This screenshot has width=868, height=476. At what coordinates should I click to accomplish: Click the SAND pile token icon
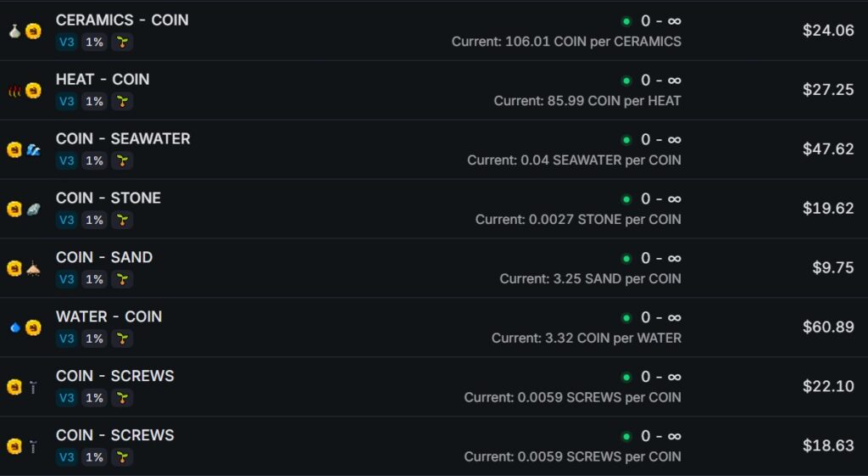(33, 269)
